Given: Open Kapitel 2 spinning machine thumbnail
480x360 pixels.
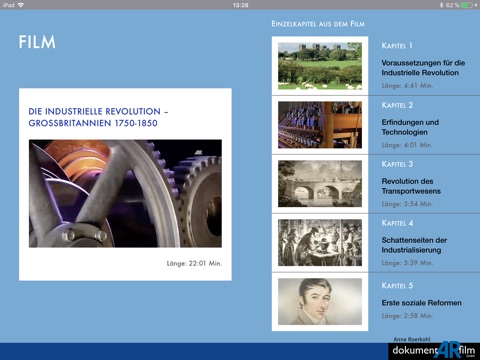Looking at the screenshot, I should click(x=320, y=125).
